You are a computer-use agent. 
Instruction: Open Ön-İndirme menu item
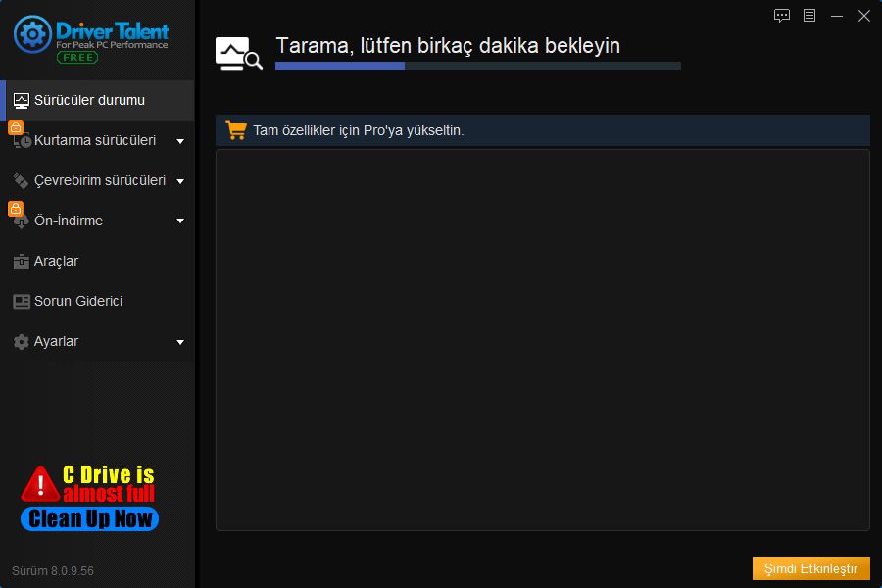click(97, 220)
